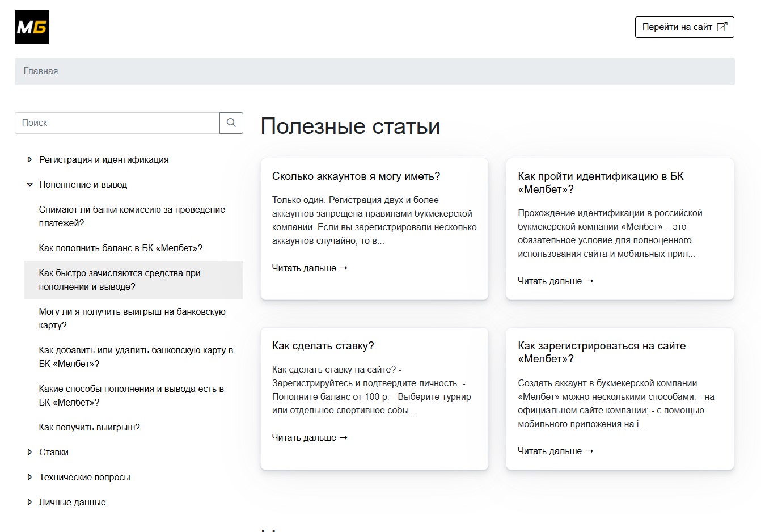
Task: Click the MБ Melbet logo
Action: coord(32,27)
